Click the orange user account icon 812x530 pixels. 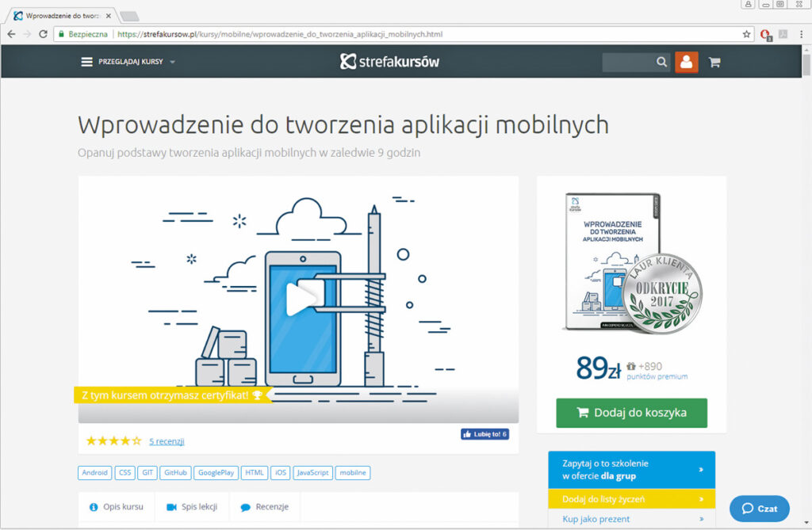686,62
